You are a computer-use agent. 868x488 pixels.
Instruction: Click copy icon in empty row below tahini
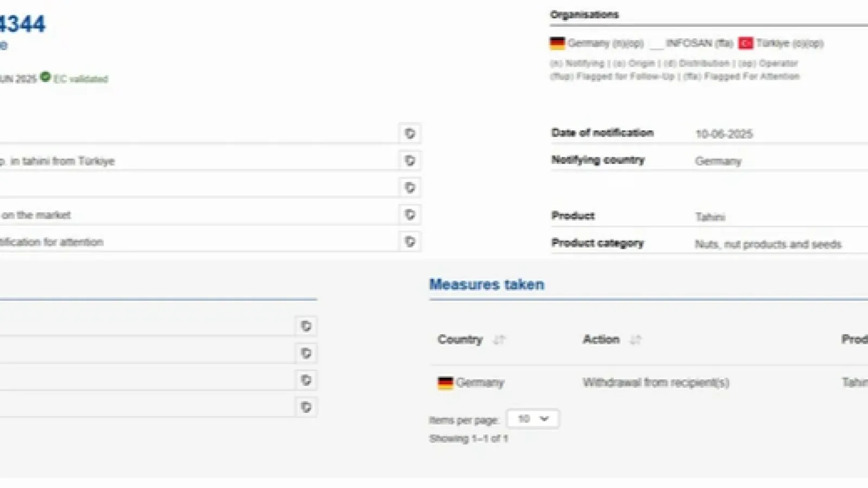[x=410, y=188]
